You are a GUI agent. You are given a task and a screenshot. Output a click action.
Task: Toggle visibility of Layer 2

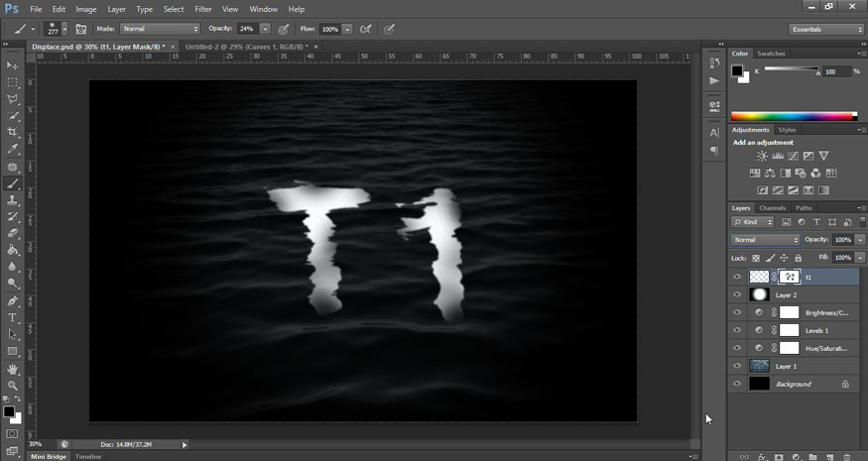(x=736, y=295)
